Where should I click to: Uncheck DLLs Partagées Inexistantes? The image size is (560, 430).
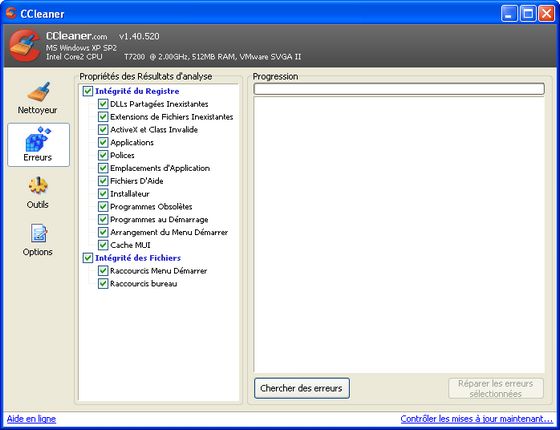point(103,104)
